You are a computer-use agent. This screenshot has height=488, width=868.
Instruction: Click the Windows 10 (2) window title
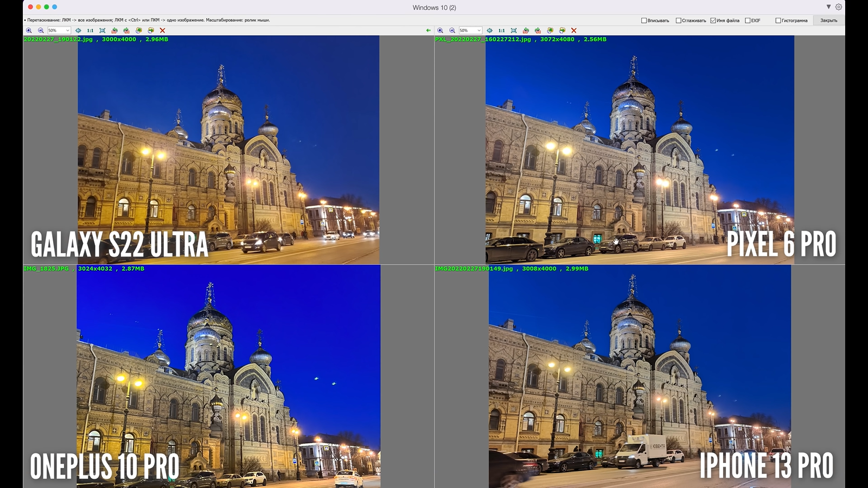click(434, 8)
